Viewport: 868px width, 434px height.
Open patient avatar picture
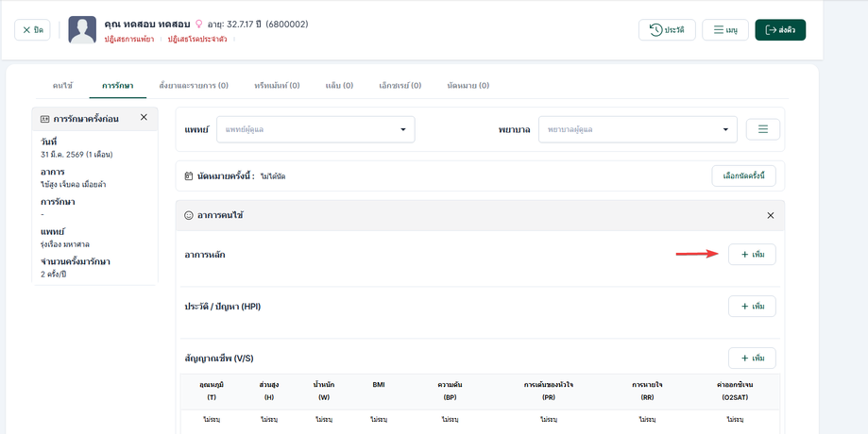pyautogui.click(x=82, y=30)
